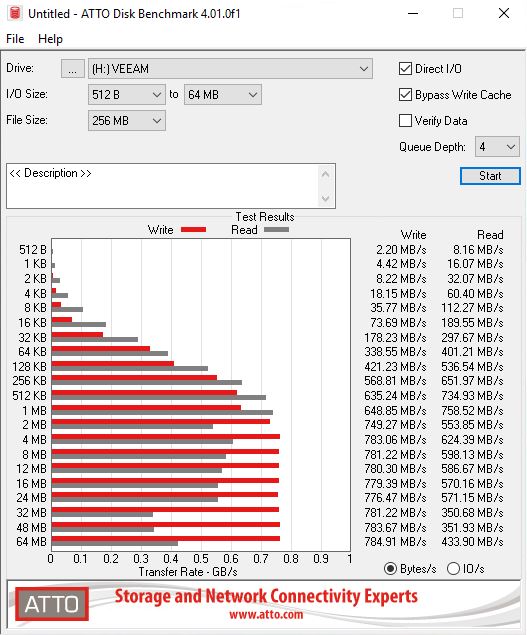This screenshot has width=527, height=635.
Task: Click the 32 MB row label in chart
Action: click(32, 513)
